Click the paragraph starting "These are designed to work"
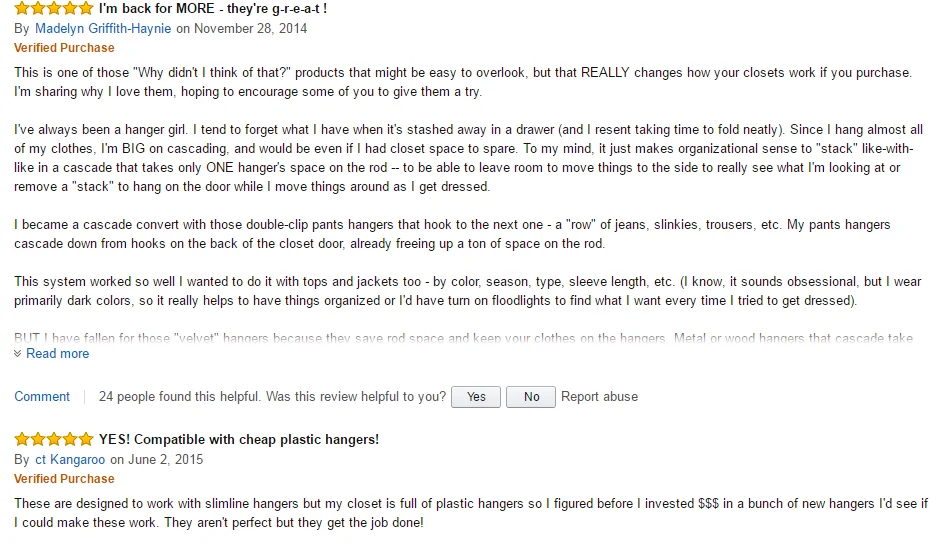937x543 pixels. pyautogui.click(x=470, y=513)
